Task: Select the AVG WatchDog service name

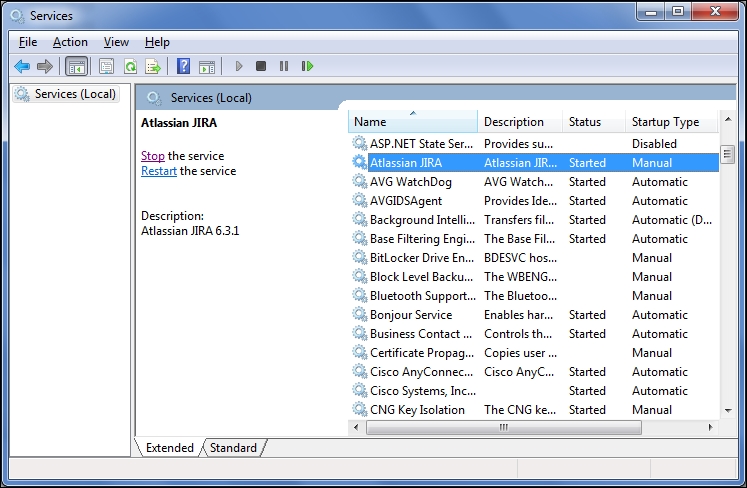Action: pyautogui.click(x=411, y=182)
